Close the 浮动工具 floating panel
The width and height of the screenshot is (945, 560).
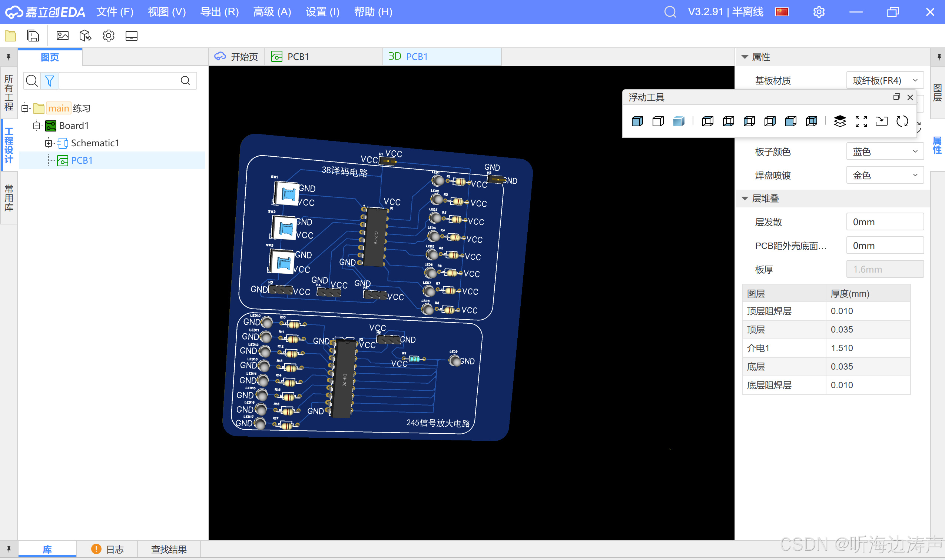910,97
